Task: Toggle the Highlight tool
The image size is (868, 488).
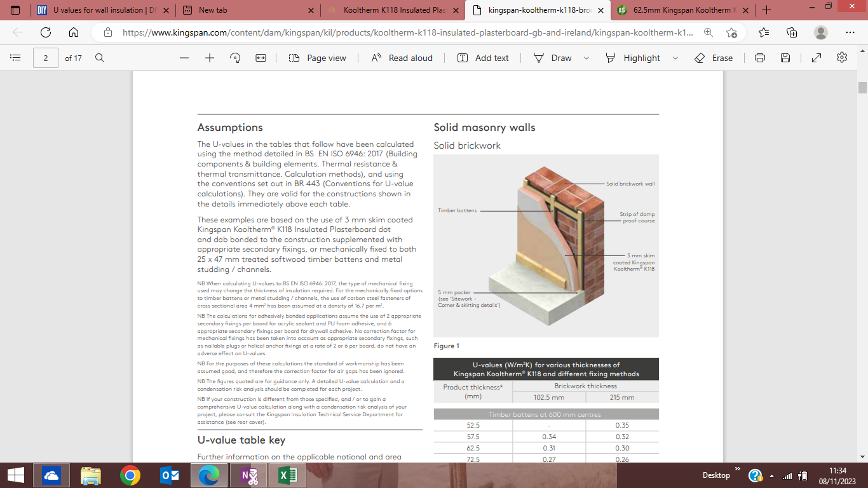Action: point(635,58)
